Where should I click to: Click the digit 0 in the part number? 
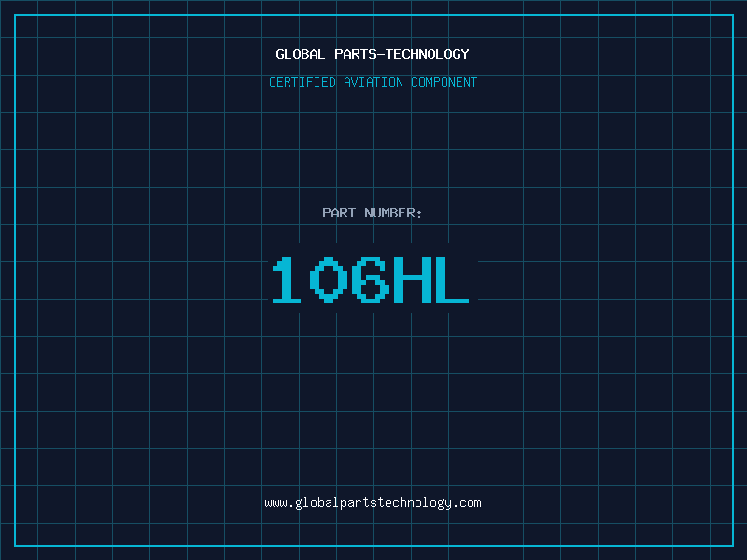[x=329, y=279]
